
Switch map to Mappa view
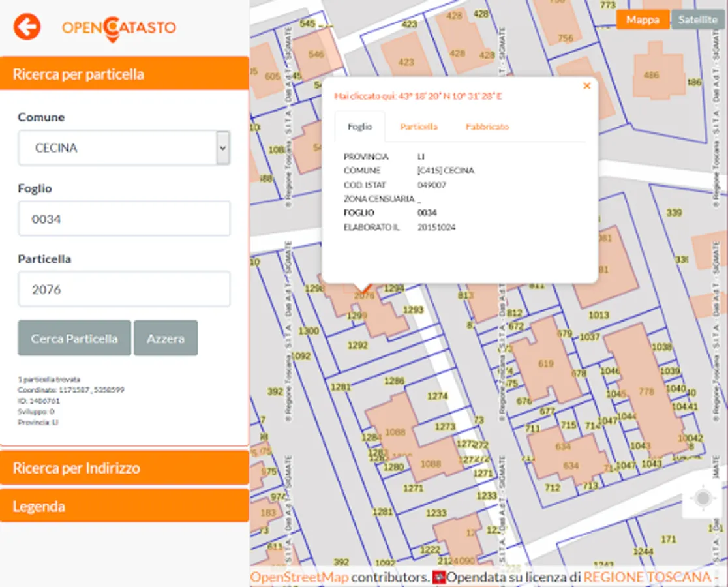(643, 20)
